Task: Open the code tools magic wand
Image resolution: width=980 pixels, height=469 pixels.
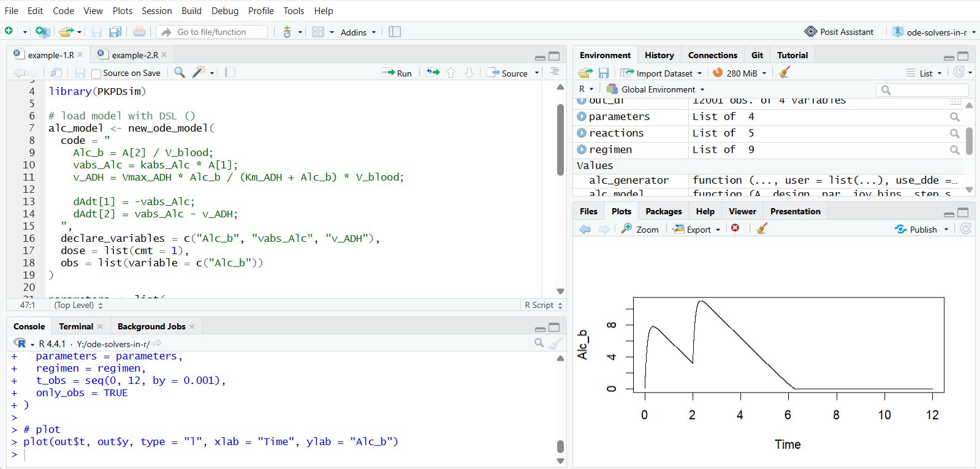Action: 199,72
